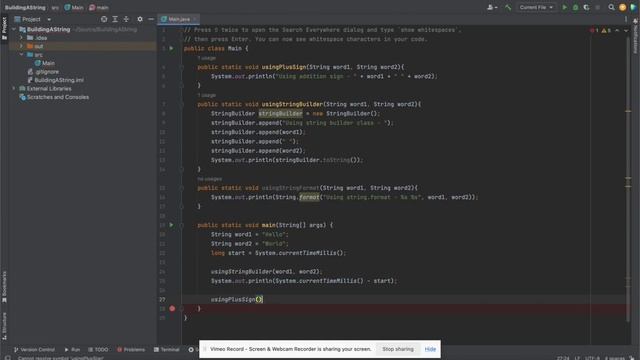The width and height of the screenshot is (640, 360).
Task: Click the Hide link in sharing bar
Action: click(x=430, y=349)
